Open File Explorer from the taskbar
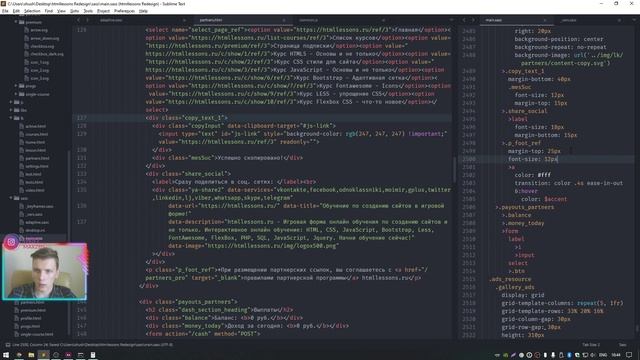The width and height of the screenshot is (640, 360). 31,355
